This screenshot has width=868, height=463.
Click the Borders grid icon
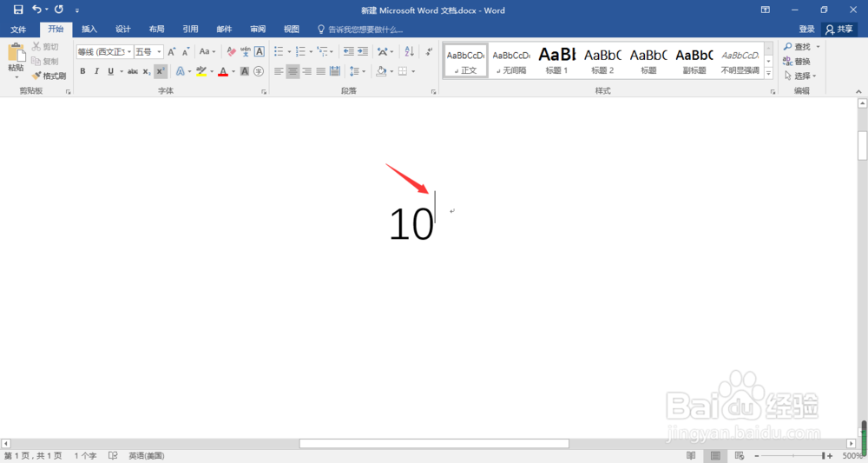(x=403, y=71)
